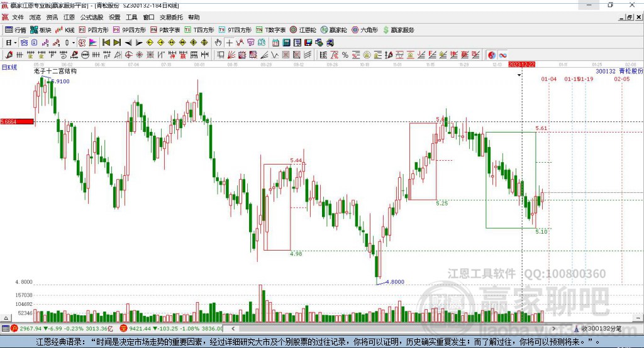Open the 9P四方形 tool
Viewport: 644px width, 348px height.
(x=130, y=30)
